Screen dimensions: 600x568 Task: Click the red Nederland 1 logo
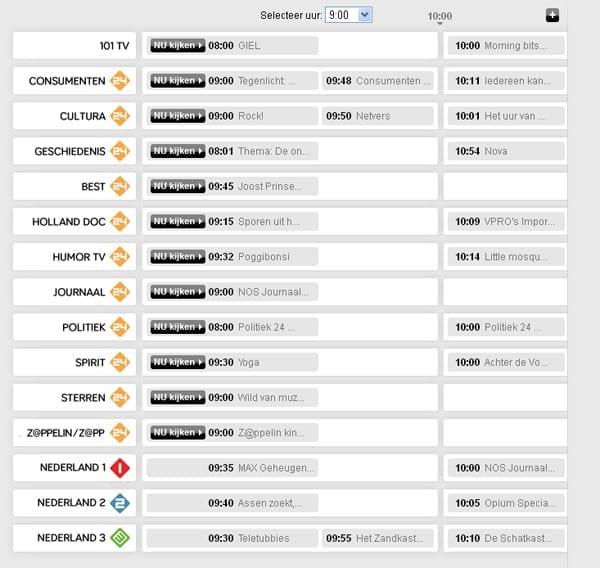point(120,468)
